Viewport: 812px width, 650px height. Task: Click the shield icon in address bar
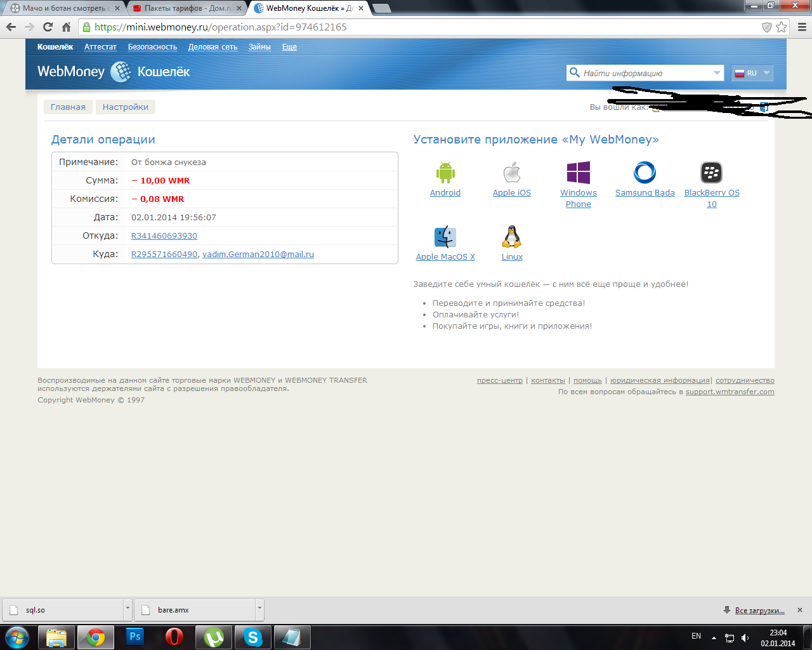pyautogui.click(x=766, y=27)
